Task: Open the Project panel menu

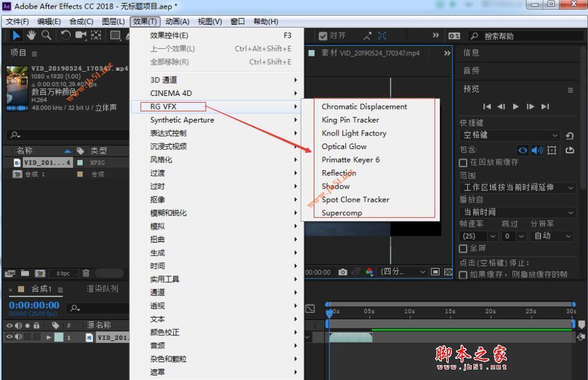Action: coord(35,54)
